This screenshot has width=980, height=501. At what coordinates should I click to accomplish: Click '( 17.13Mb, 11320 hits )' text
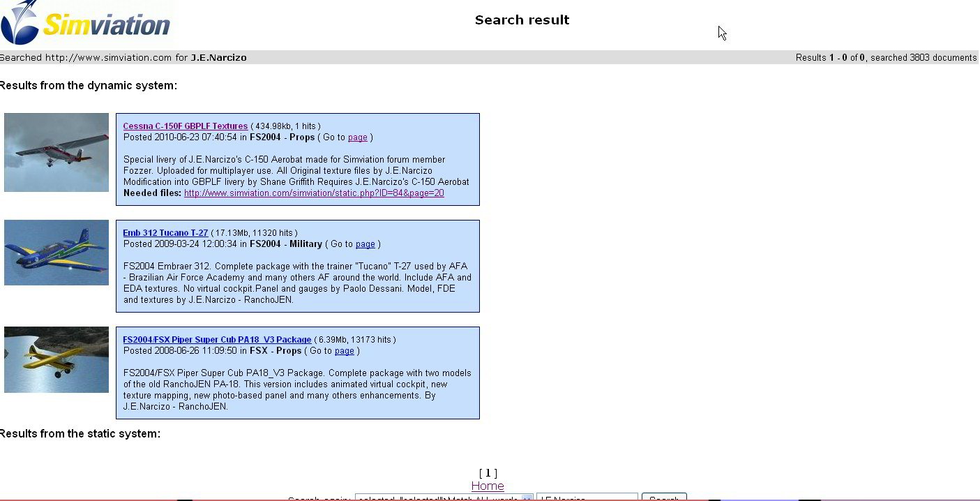point(254,233)
